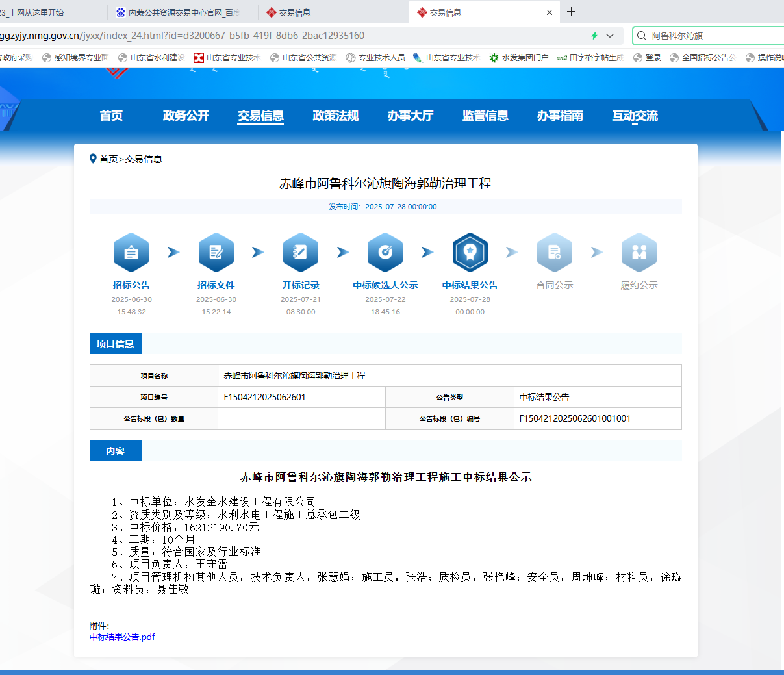The width and height of the screenshot is (784, 675).
Task: Download the 中标结果公告.pdf attachment
Action: 122,637
